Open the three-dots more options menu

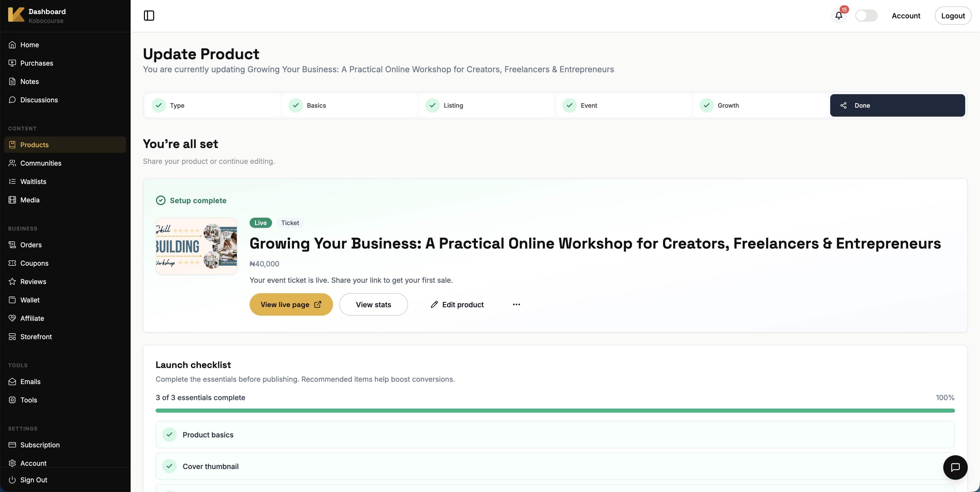coord(516,304)
